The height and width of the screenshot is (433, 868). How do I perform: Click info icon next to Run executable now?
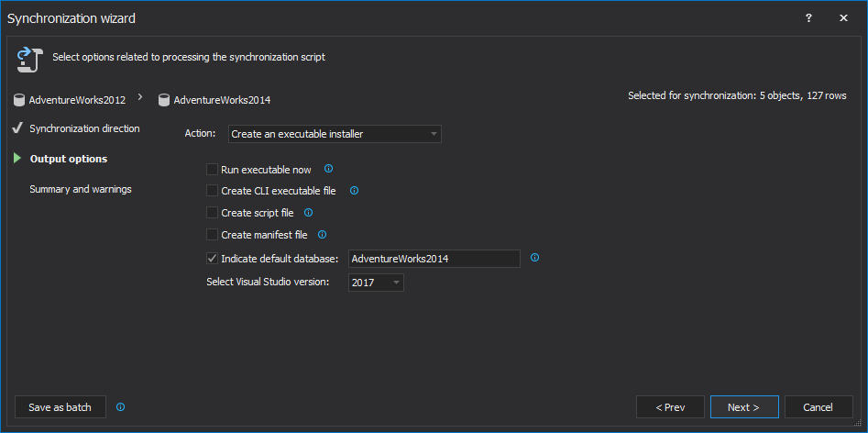pos(328,169)
